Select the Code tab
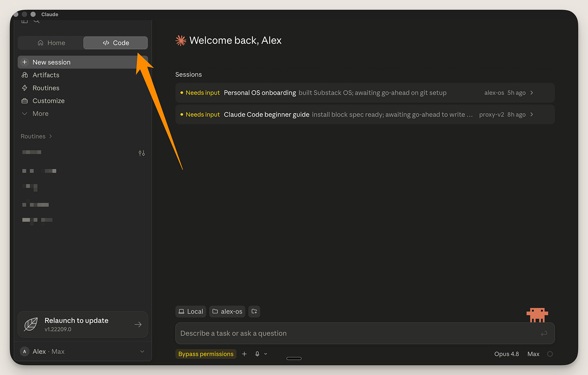The height and width of the screenshot is (375, 588). point(115,43)
